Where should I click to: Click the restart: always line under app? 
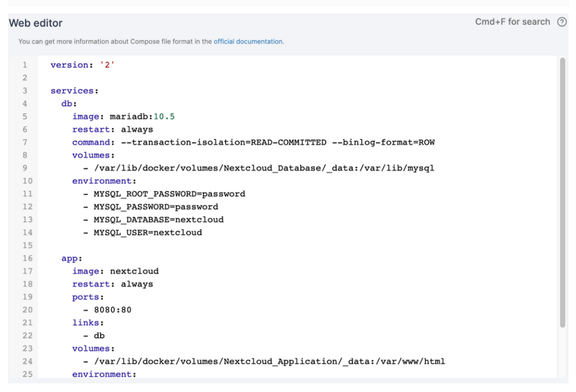(x=112, y=284)
